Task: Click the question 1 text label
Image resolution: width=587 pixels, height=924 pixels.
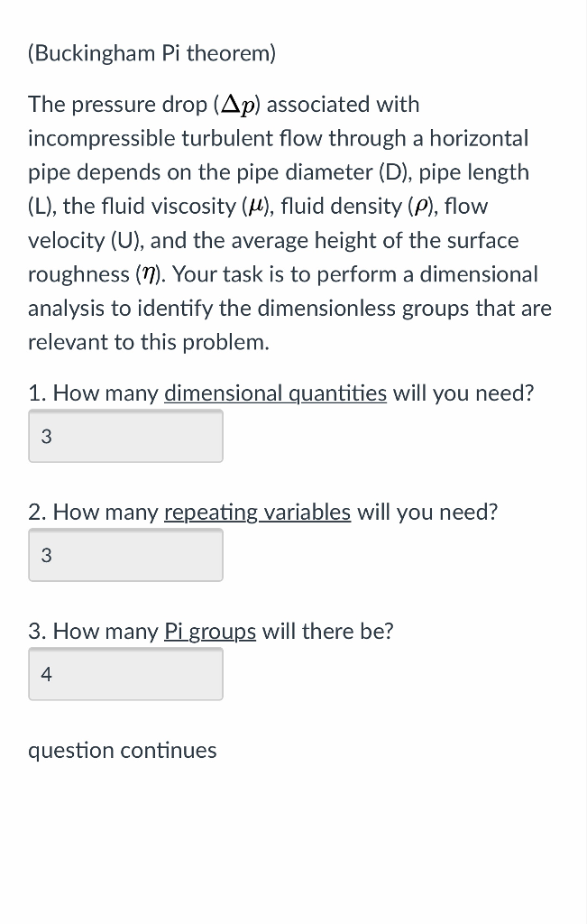Action: (x=90, y=393)
